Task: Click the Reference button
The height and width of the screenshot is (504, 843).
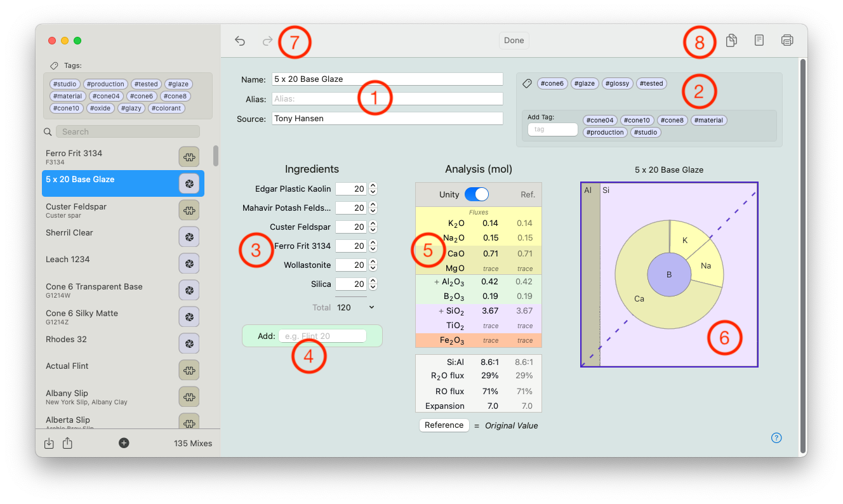Action: tap(444, 425)
